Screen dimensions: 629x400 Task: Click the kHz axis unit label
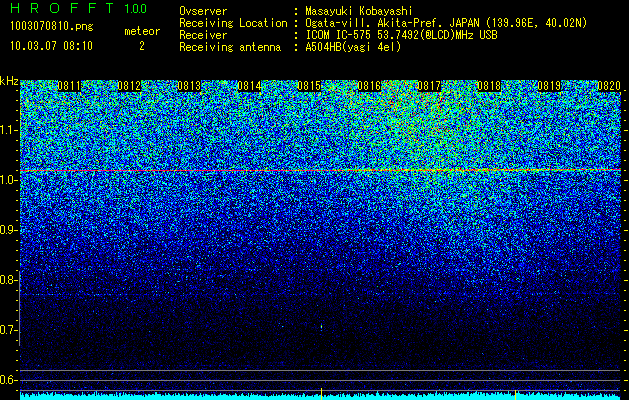9,81
